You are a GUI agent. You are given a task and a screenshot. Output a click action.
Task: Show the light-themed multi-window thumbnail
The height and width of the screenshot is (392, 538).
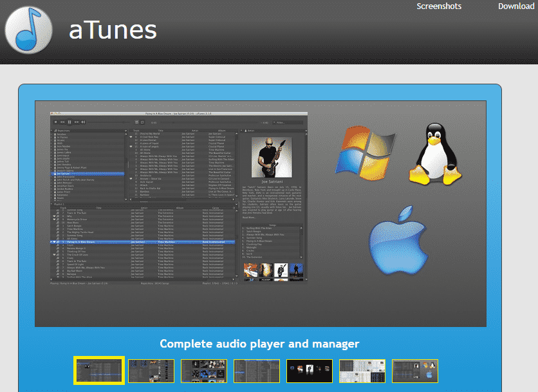[x=362, y=371]
